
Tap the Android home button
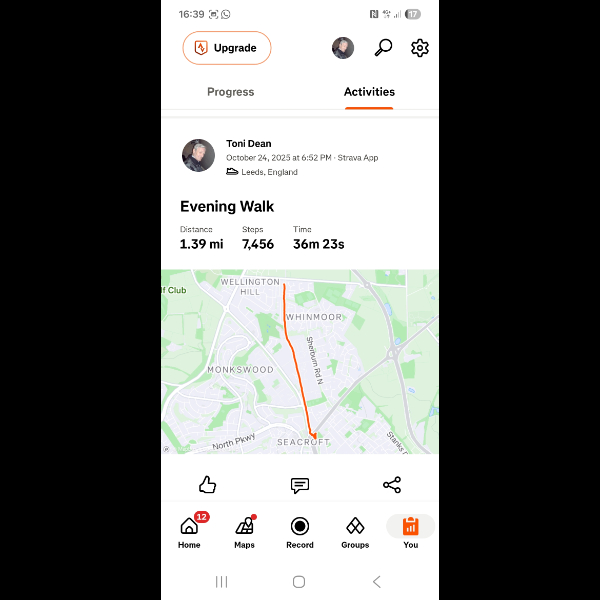(299, 582)
